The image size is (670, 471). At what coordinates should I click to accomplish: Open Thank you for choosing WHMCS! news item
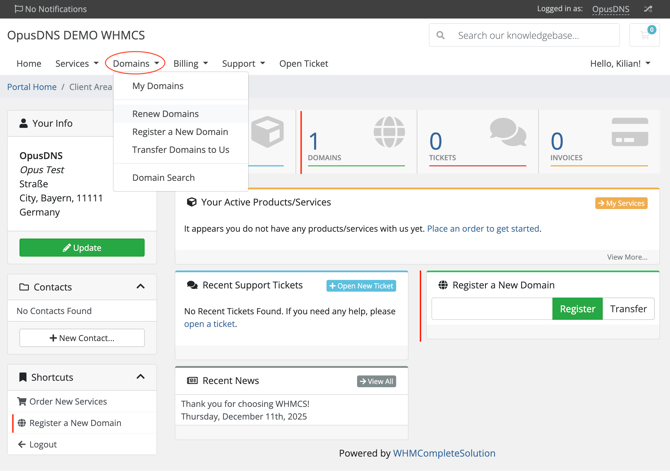[x=245, y=403]
